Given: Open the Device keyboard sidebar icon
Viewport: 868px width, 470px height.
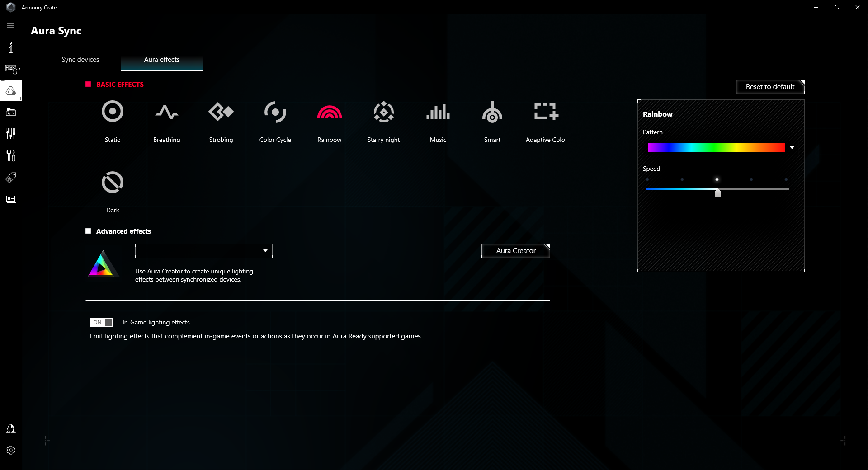Looking at the screenshot, I should click(x=11, y=69).
